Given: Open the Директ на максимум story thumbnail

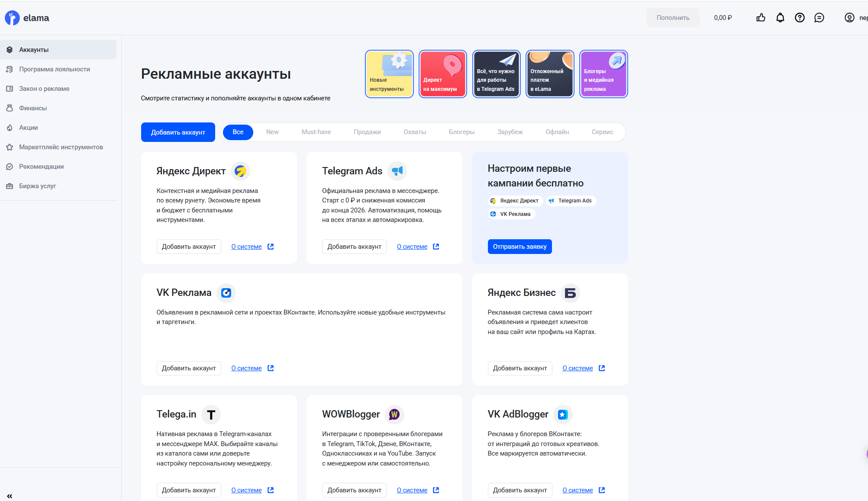Looking at the screenshot, I should [x=442, y=74].
